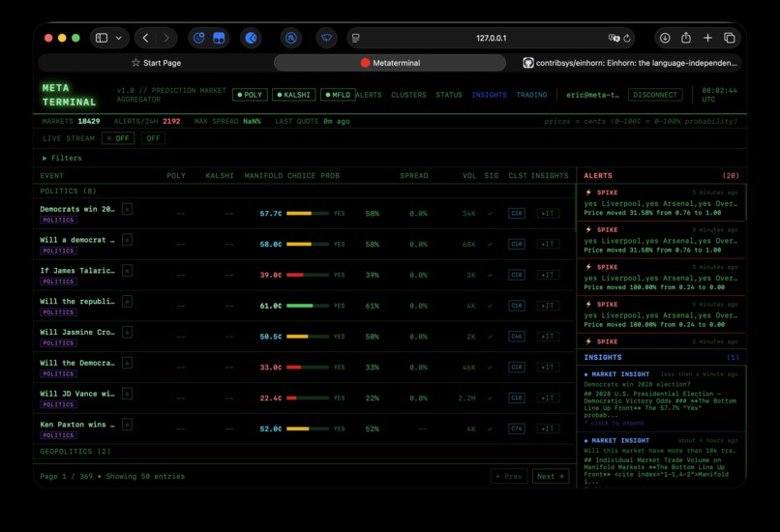The height and width of the screenshot is (532, 780).
Task: Collapse the POLITICS (8) group
Action: pyautogui.click(x=68, y=191)
